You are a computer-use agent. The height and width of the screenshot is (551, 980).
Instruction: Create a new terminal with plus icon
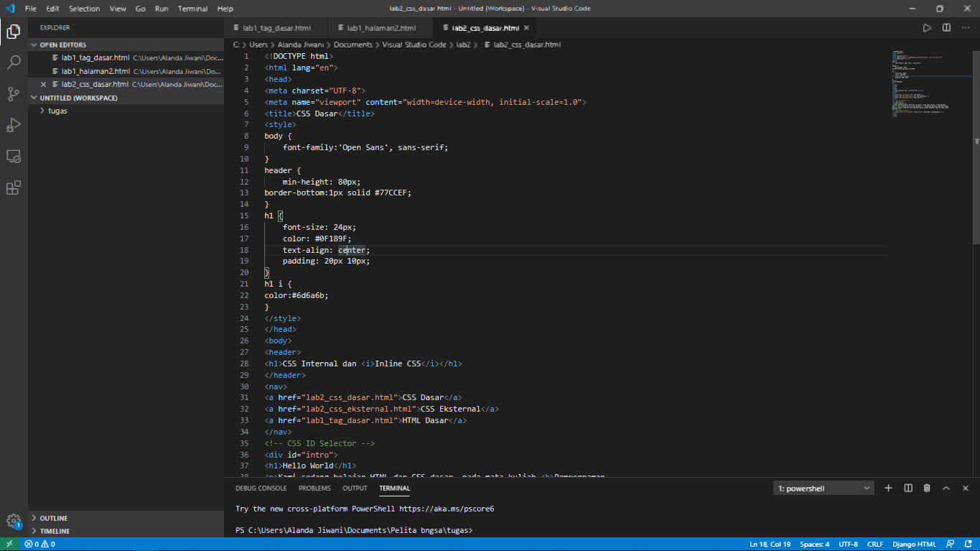[889, 489]
